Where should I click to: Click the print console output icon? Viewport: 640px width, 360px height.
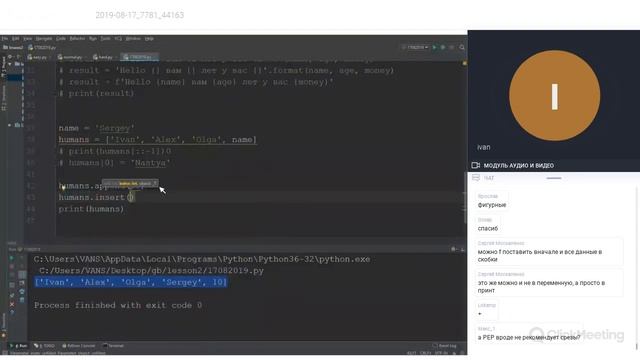22,292
